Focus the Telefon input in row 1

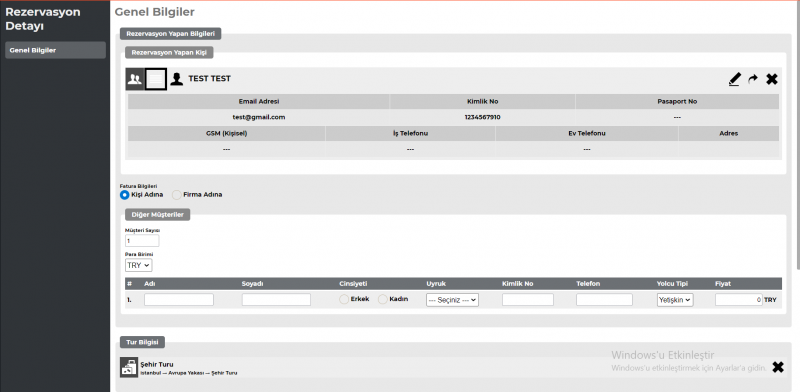click(x=604, y=300)
